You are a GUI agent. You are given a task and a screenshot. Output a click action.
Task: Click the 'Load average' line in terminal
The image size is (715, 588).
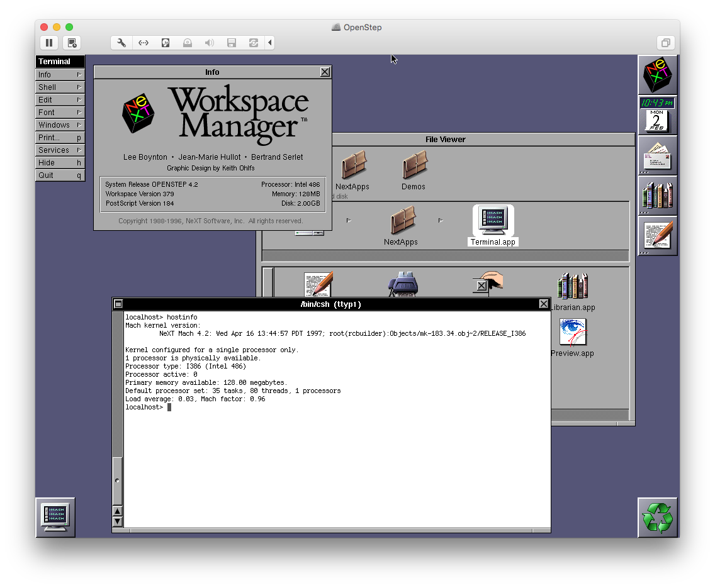(195, 399)
